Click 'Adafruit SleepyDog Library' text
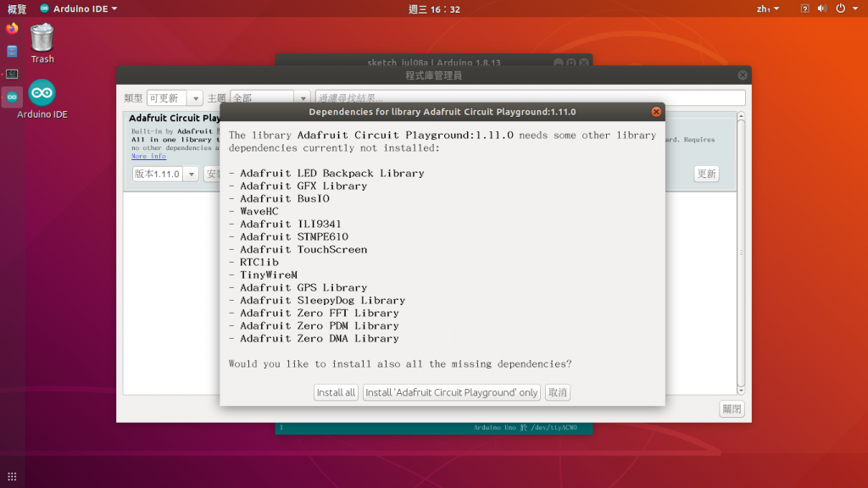The height and width of the screenshot is (488, 868). pyautogui.click(x=323, y=301)
